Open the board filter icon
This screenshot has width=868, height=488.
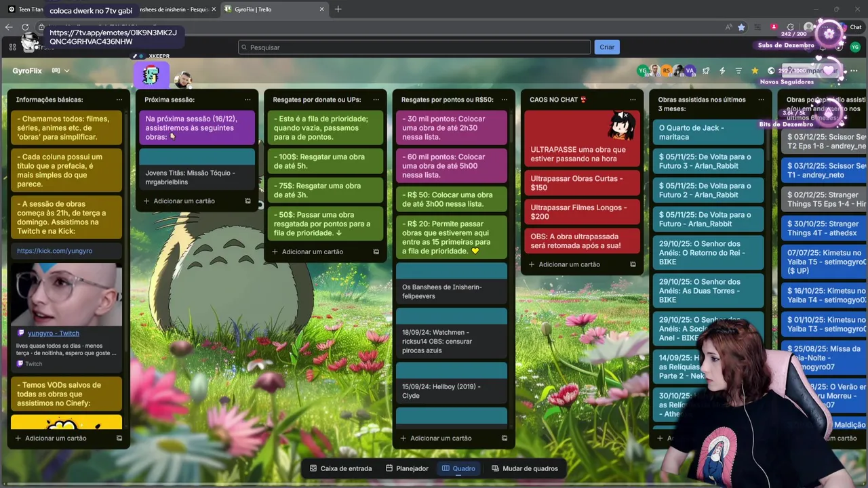(x=738, y=70)
